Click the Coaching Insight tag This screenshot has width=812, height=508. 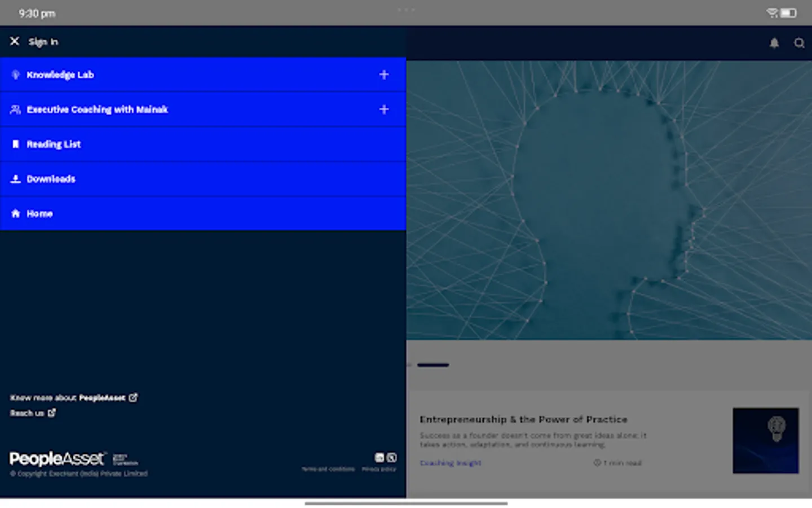point(451,463)
